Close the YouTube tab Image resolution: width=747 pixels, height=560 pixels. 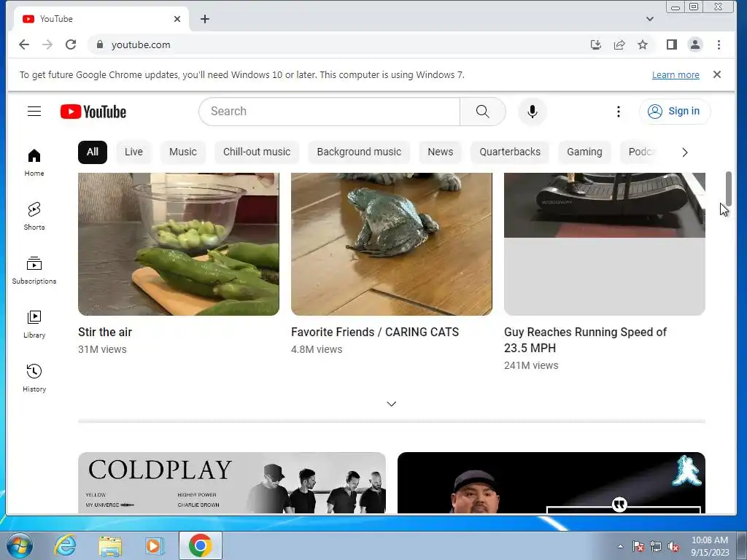pyautogui.click(x=177, y=19)
